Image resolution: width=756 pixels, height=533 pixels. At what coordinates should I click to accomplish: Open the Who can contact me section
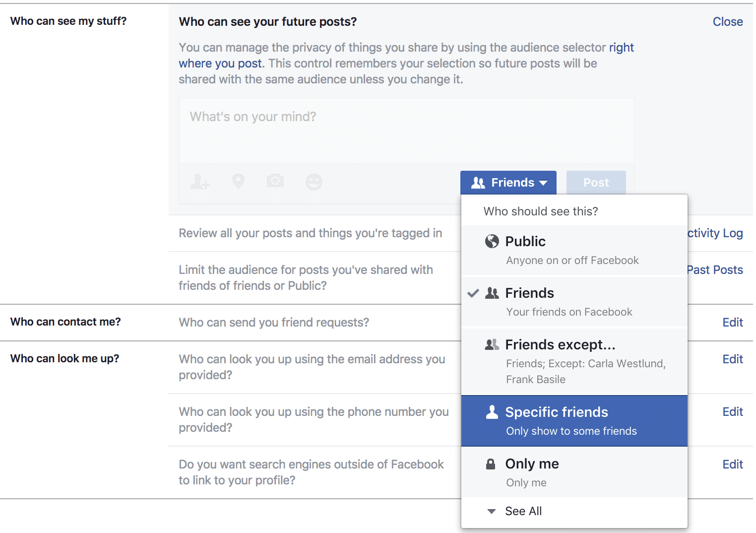pos(65,322)
